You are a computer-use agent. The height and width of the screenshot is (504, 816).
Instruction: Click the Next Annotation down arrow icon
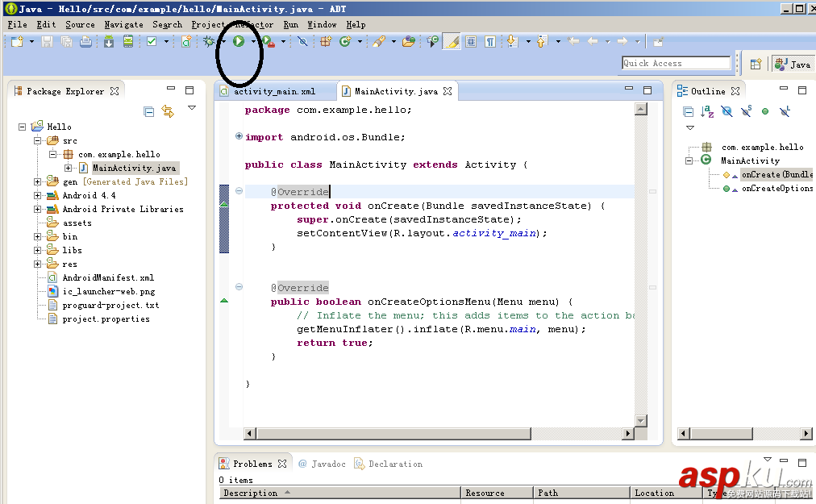click(512, 42)
